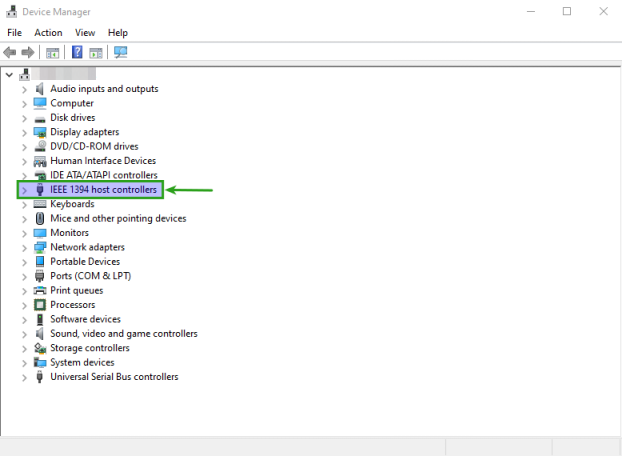622x456 pixels.
Task: Select the Portable Devices tree label
Action: pyautogui.click(x=85, y=262)
